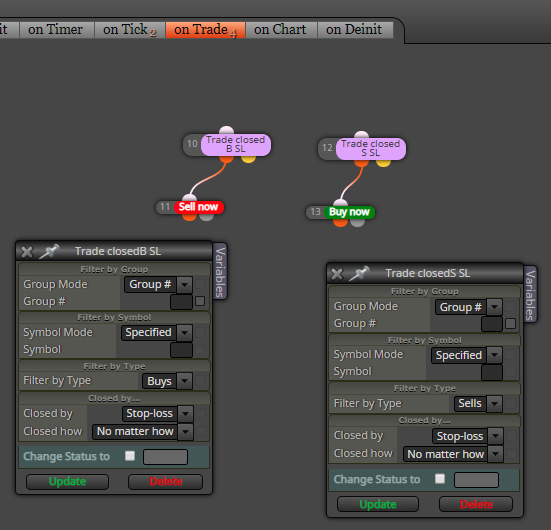Viewport: 551px width, 530px height.
Task: Enable Change Status to checkbox, Trade closedB SL
Action: click(130, 456)
